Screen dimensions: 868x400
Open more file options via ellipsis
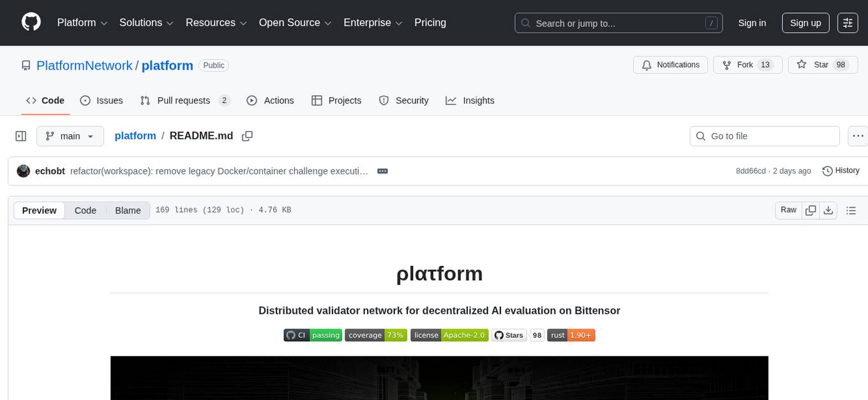(858, 135)
